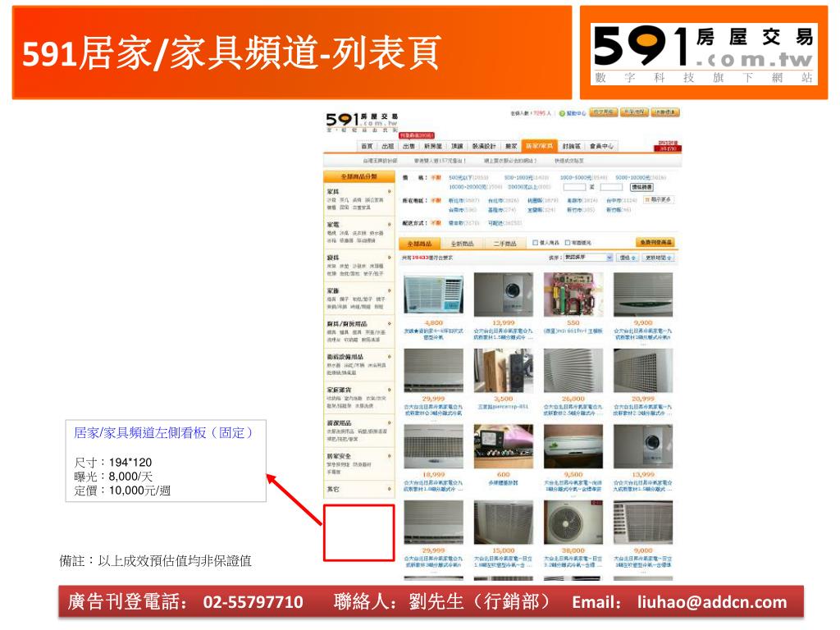Open the window unit thumbnail priced 9,000
The height and width of the screenshot is (630, 840).
tap(643, 523)
